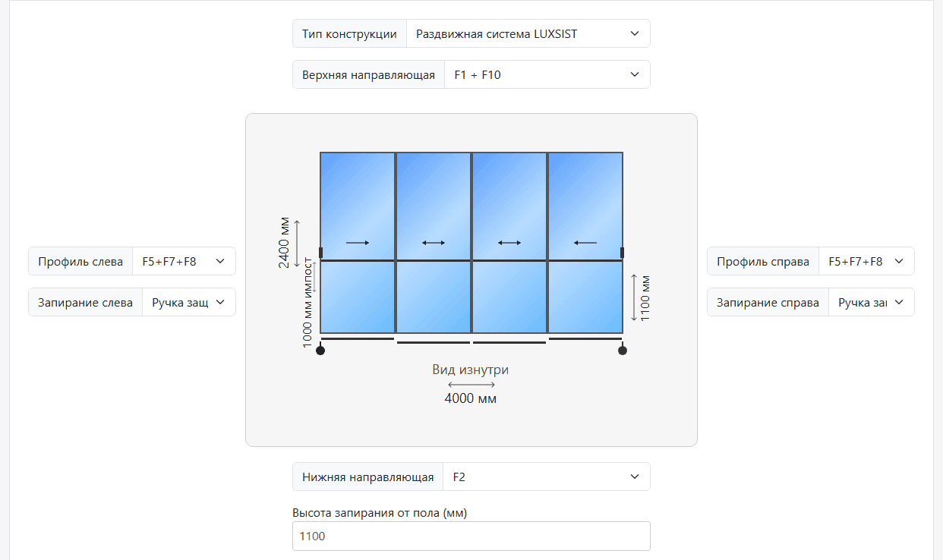Click the double arrow in the second sash from left
943x560 pixels.
click(x=434, y=243)
